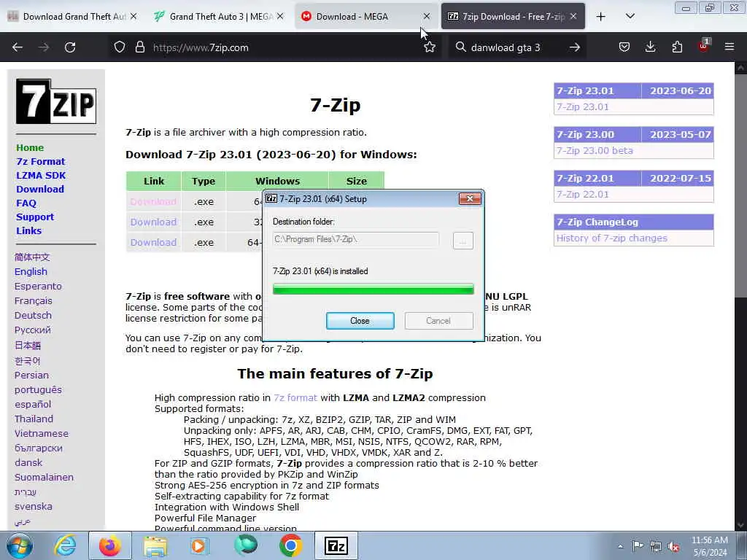This screenshot has height=560, width=747.
Task: Close the Download - MEGA tab
Action: click(427, 16)
